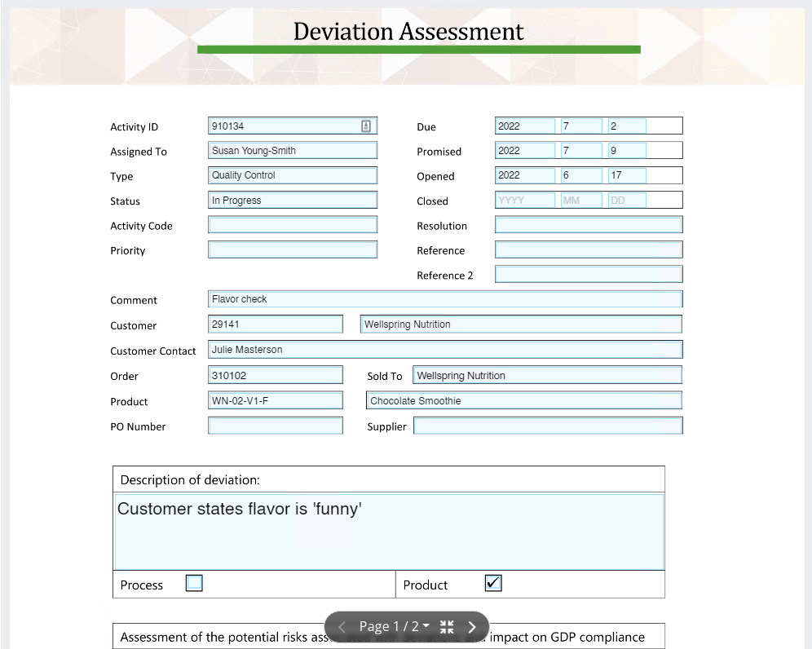This screenshot has height=649, width=812.
Task: Click the Due month field showing 7
Action: click(x=580, y=126)
